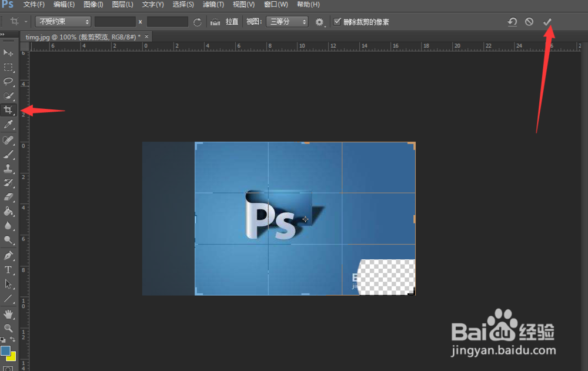Select the Paint Bucket tool
Viewport: 588px width, 371px height.
[8, 211]
